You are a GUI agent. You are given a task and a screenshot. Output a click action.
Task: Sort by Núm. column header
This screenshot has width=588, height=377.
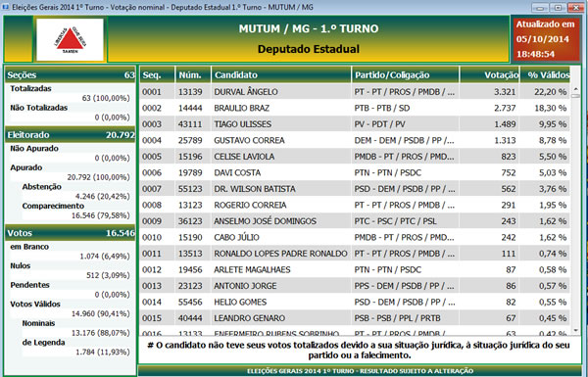click(193, 75)
